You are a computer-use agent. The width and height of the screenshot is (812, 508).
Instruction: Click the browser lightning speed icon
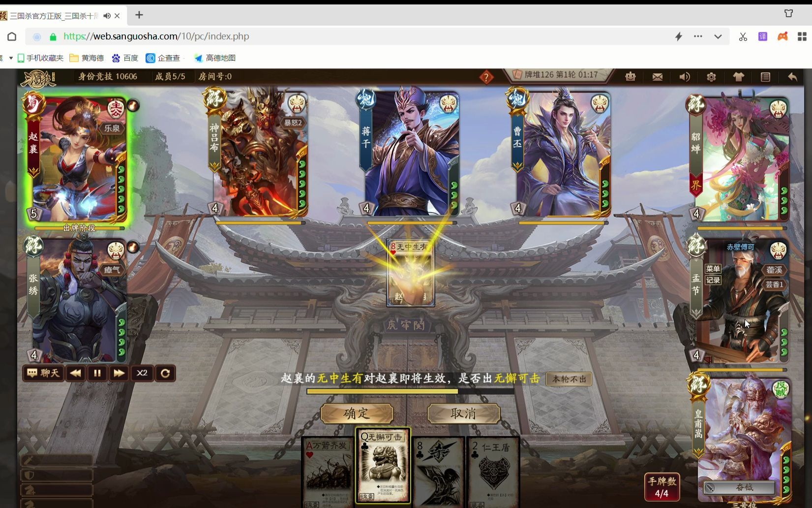coord(679,36)
